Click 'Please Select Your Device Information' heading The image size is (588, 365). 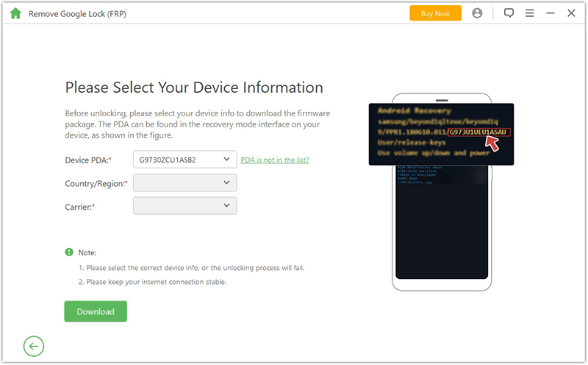(x=194, y=88)
